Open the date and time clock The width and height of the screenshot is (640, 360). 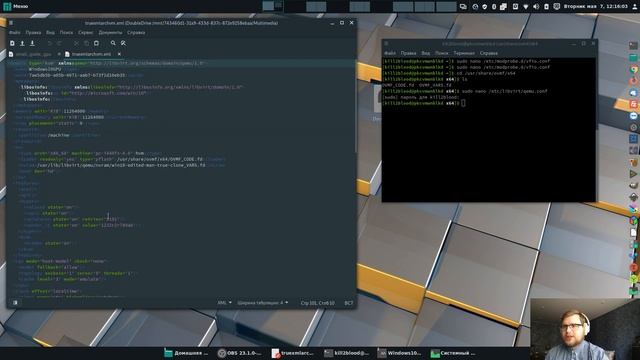(x=595, y=7)
